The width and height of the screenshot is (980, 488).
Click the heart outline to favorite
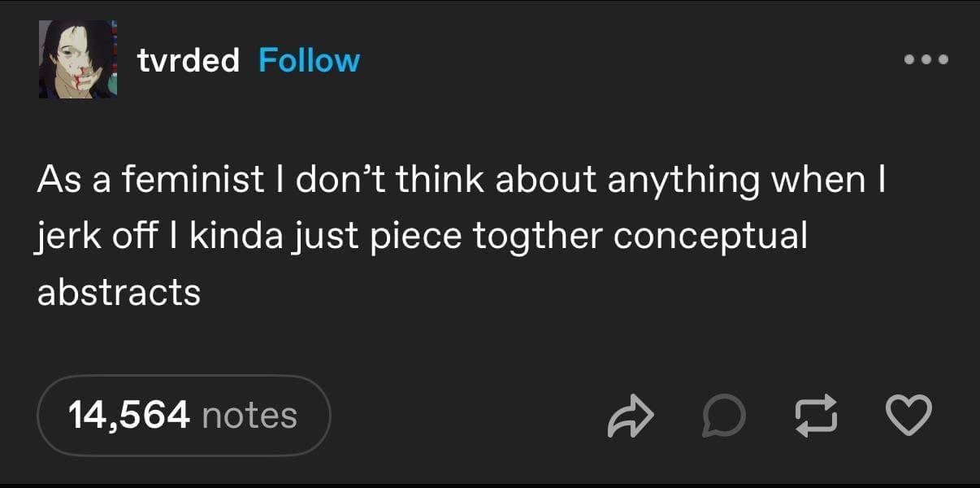[x=908, y=416]
